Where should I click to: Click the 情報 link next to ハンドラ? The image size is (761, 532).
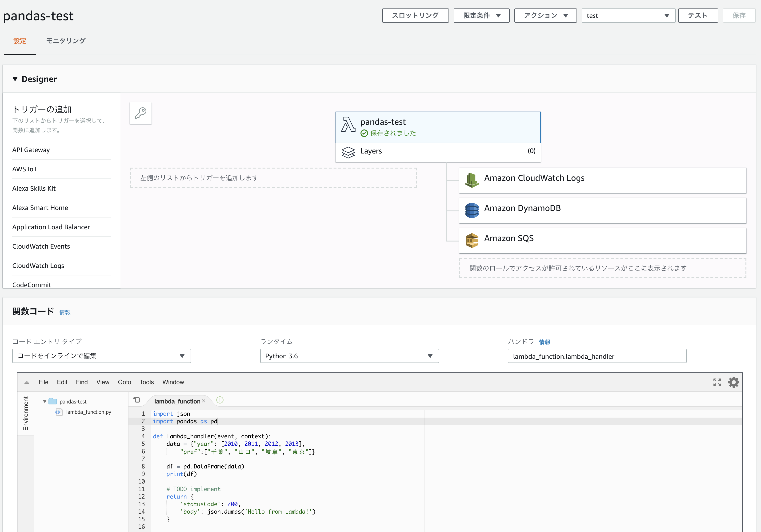544,342
